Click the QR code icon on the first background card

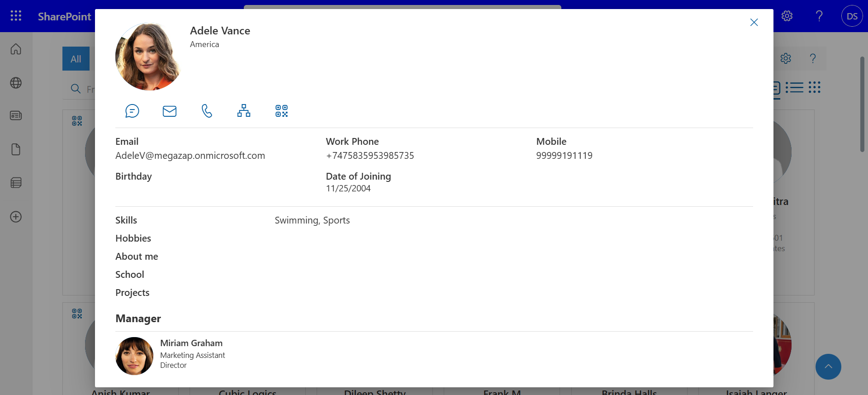click(x=77, y=121)
